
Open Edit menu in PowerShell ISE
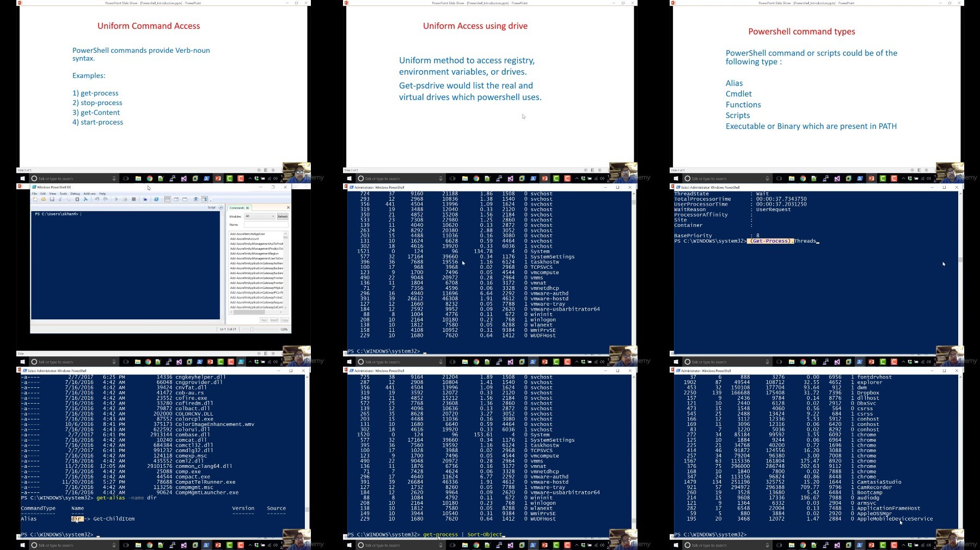click(43, 193)
